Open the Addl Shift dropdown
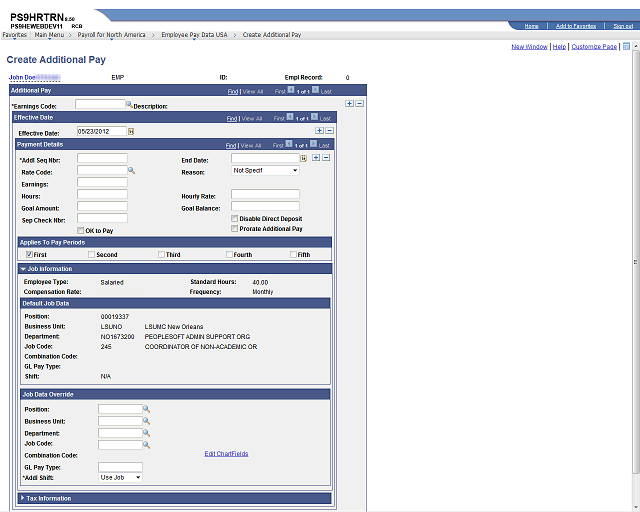The width and height of the screenshot is (640, 512). 120,477
